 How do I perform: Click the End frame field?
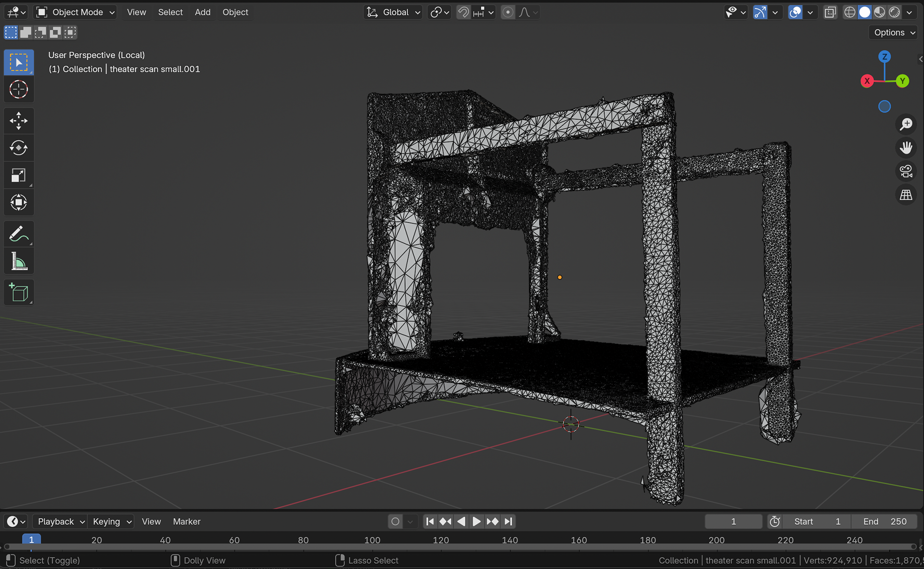(885, 521)
